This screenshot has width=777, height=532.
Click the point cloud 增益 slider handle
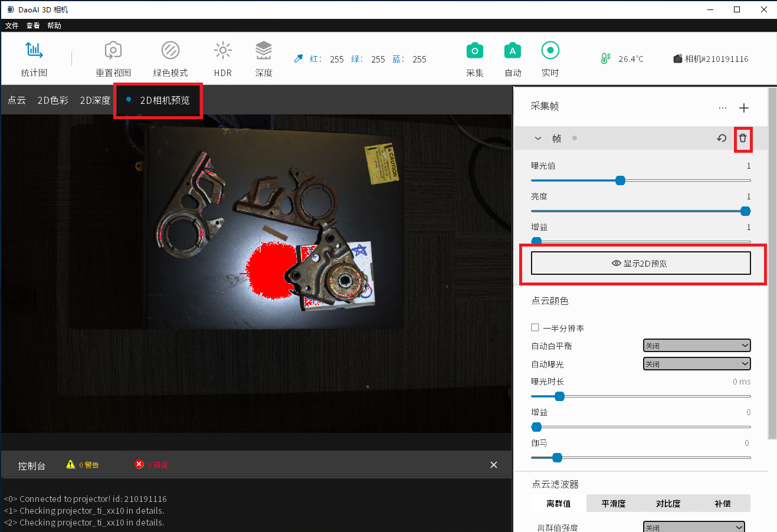point(536,427)
